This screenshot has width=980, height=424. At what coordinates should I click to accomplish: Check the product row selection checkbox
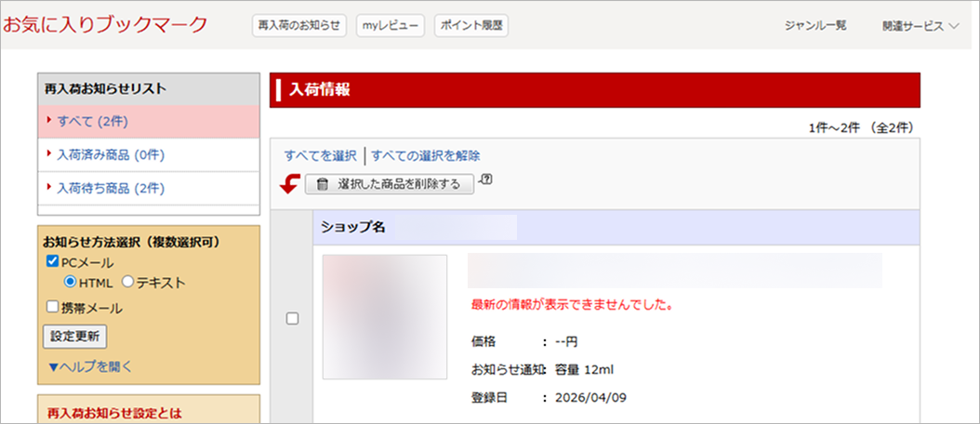pos(292,318)
